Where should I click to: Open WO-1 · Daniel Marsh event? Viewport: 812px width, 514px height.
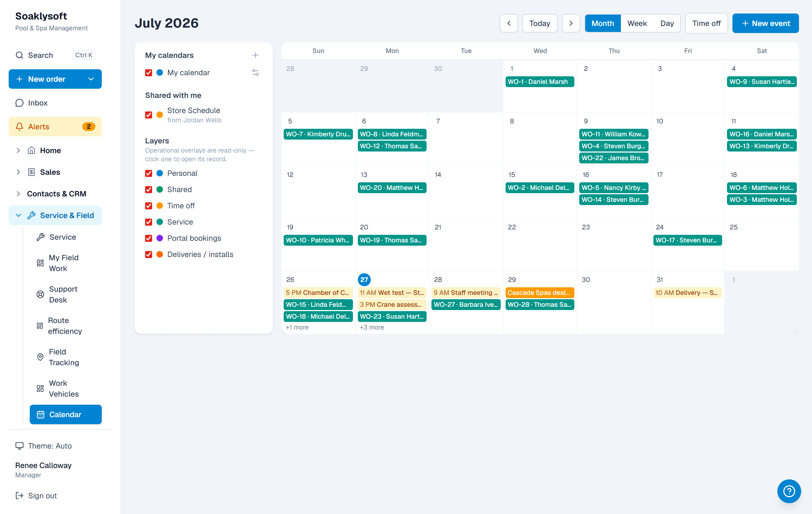point(539,82)
